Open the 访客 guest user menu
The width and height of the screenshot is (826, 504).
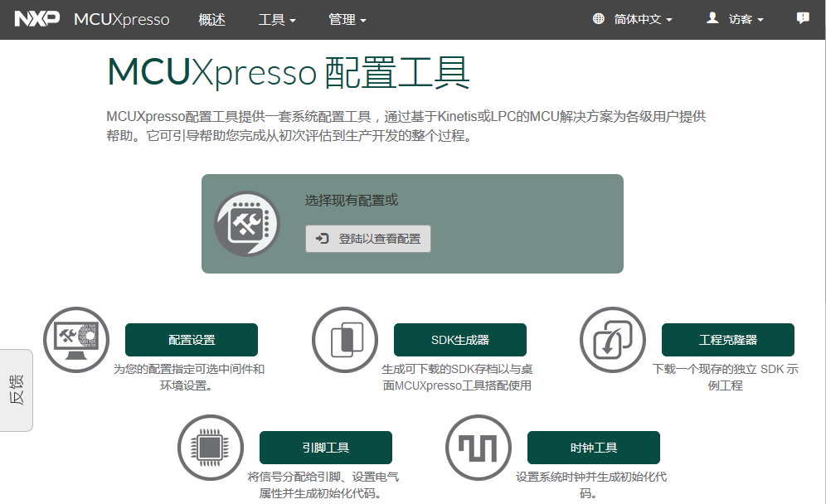(746, 20)
